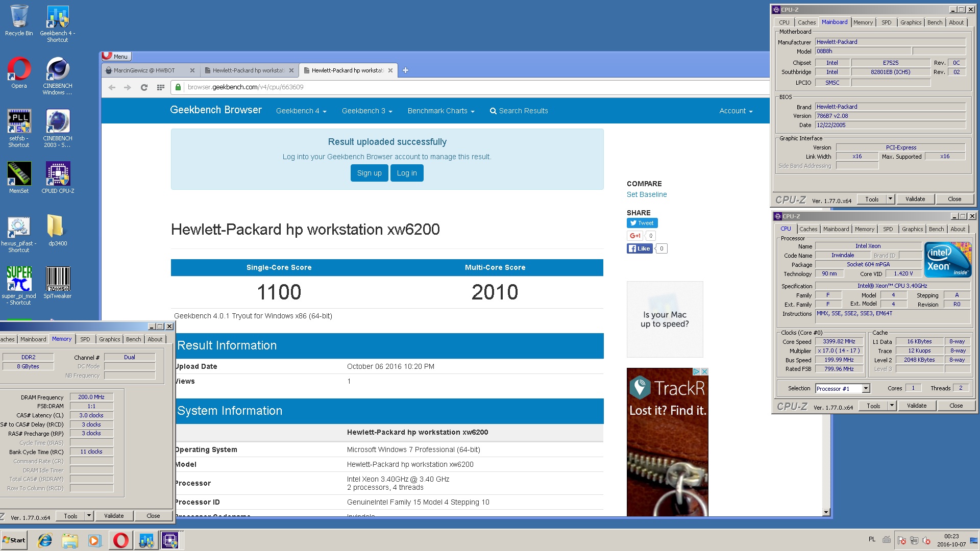Open Caches tab in Mainboard CPU-Z window
980x551 pixels.
click(x=806, y=22)
